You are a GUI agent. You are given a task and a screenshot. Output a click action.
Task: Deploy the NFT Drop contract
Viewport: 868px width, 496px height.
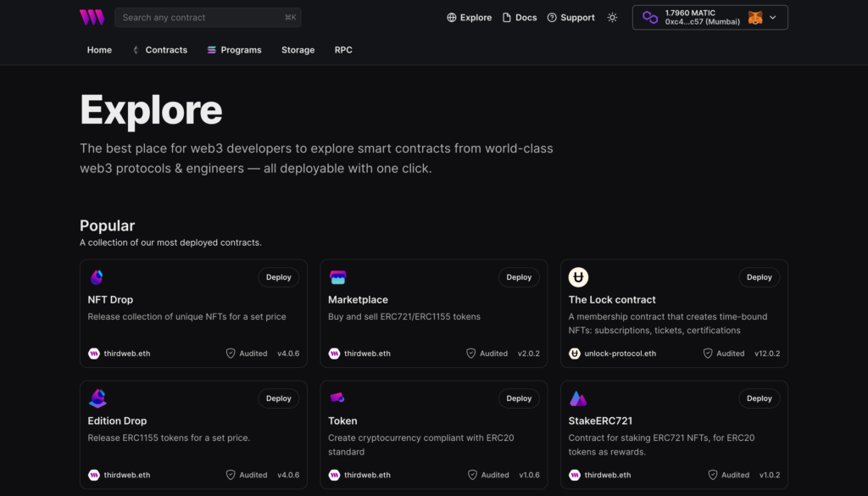tap(278, 277)
